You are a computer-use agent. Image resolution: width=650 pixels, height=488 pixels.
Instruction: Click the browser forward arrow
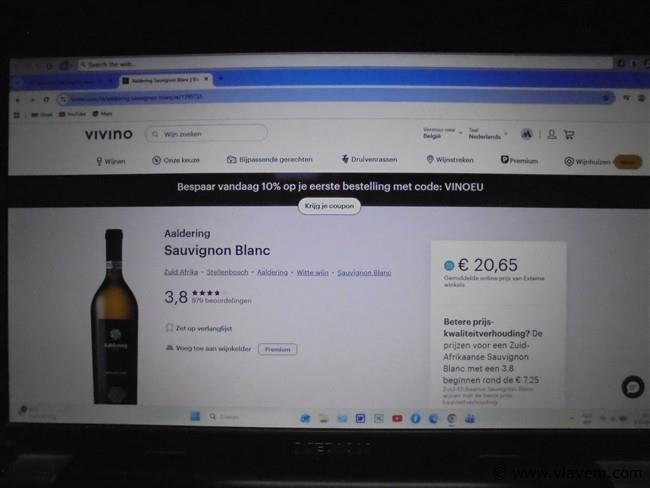pyautogui.click(x=32, y=100)
